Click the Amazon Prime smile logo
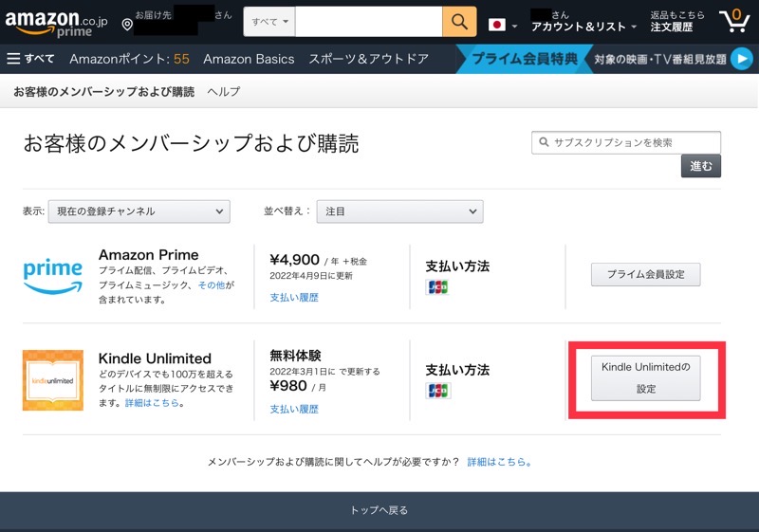This screenshot has height=532, width=759. [53, 276]
